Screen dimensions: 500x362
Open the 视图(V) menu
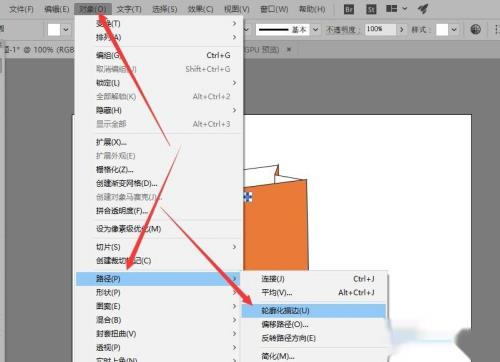coord(237,9)
